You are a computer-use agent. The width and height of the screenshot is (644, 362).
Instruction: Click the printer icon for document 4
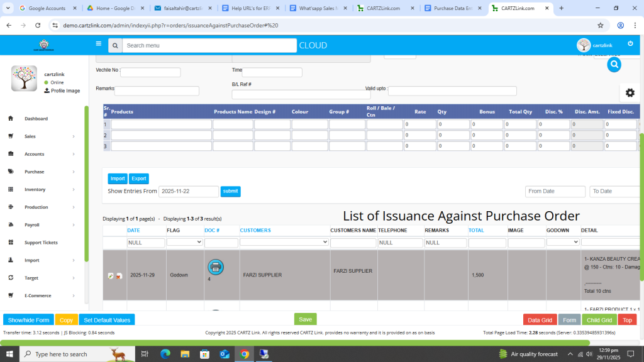tap(215, 266)
